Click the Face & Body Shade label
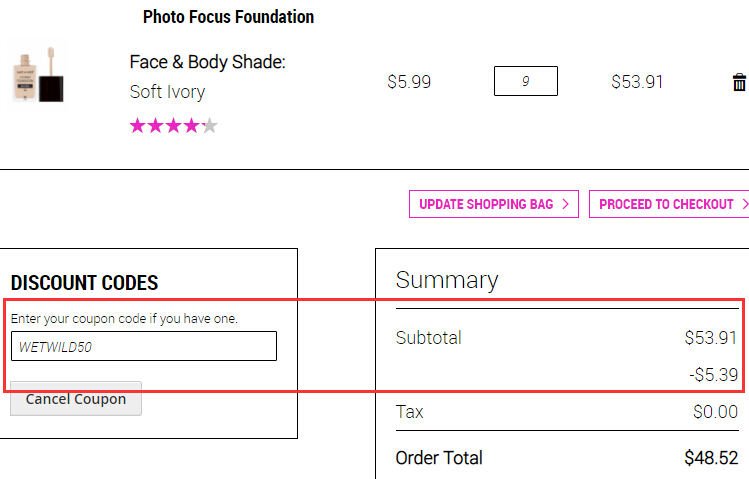The image size is (749, 479). click(207, 62)
